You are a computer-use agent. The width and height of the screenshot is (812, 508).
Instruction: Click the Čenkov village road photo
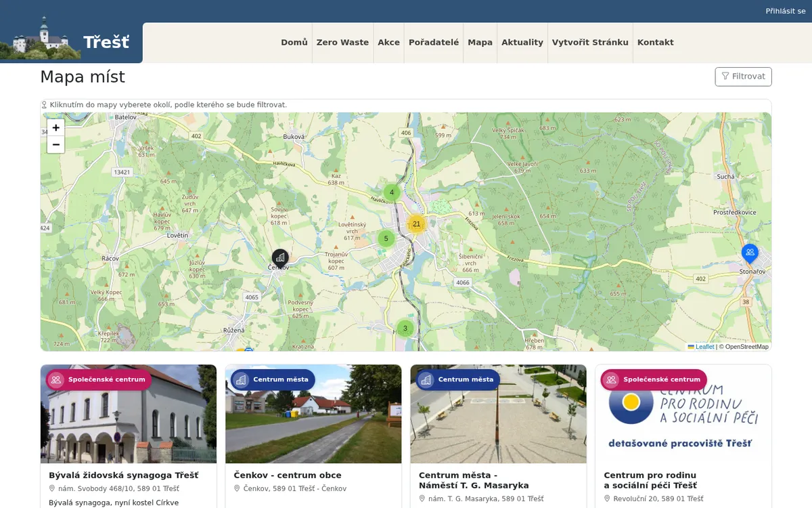313,414
